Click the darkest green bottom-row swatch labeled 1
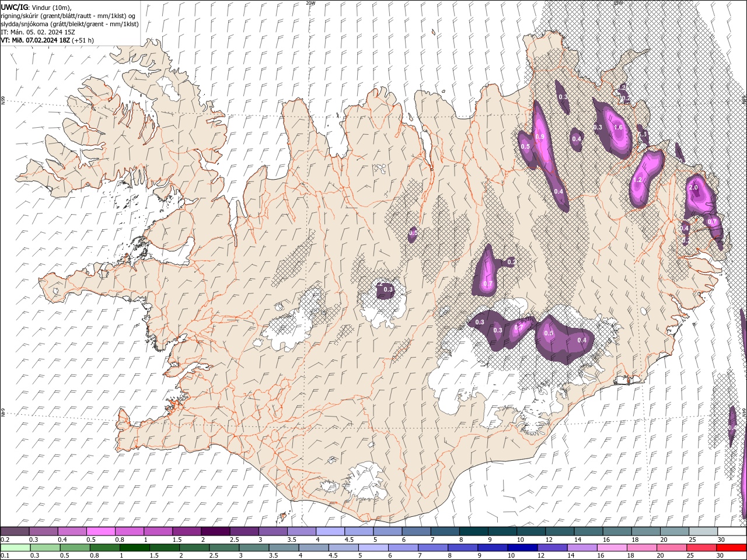747x560 pixels. coord(134,548)
